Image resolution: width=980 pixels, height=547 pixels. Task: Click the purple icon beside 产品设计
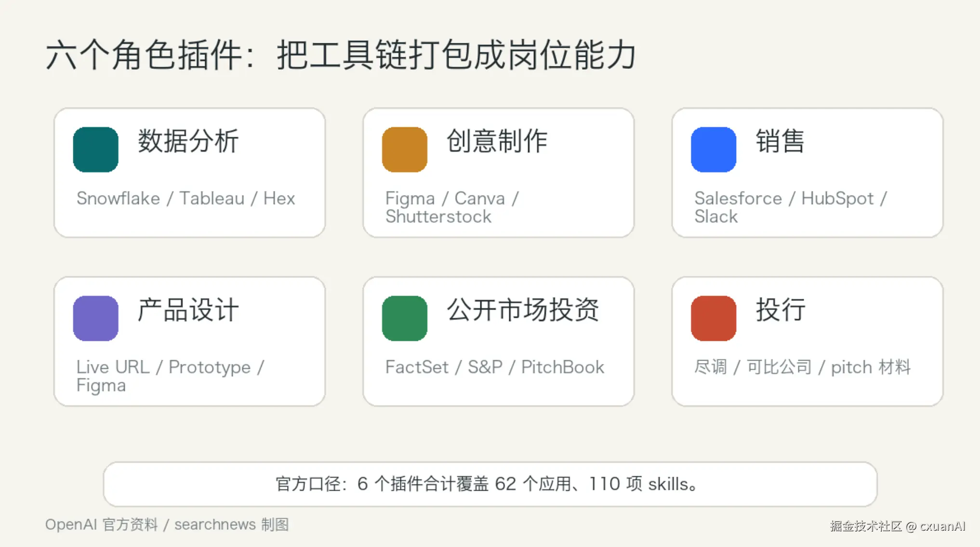tap(95, 318)
